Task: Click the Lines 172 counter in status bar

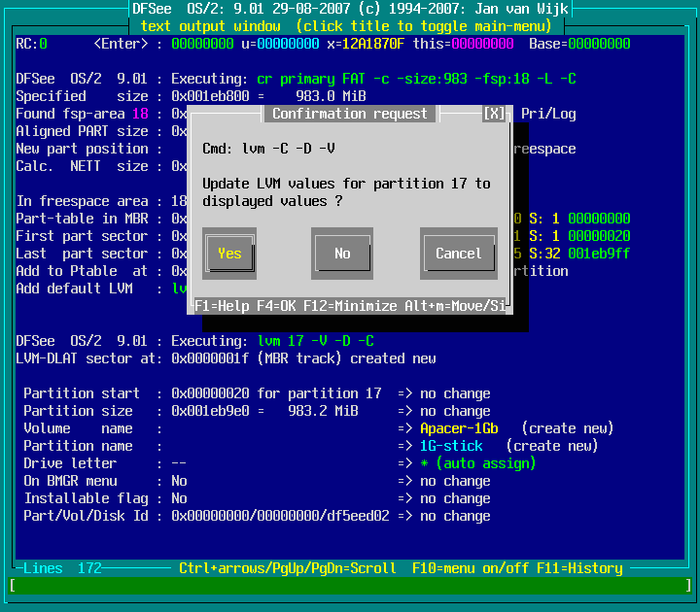Action: click(x=62, y=568)
